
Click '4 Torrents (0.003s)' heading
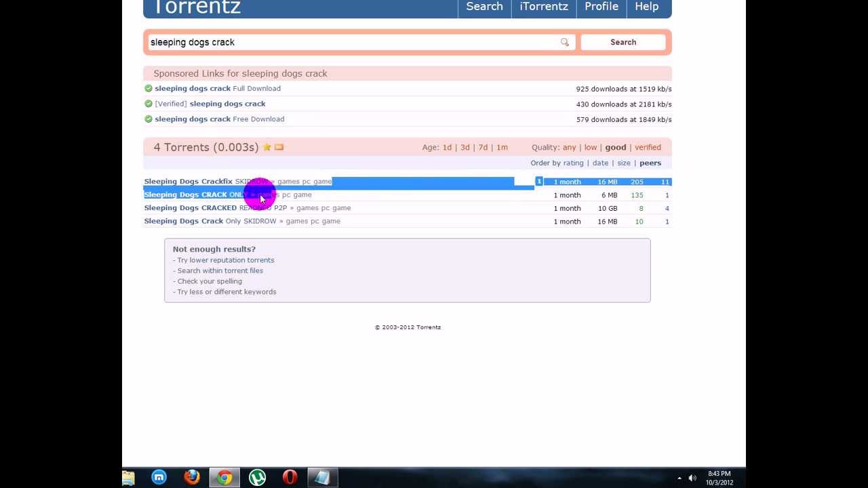click(206, 147)
